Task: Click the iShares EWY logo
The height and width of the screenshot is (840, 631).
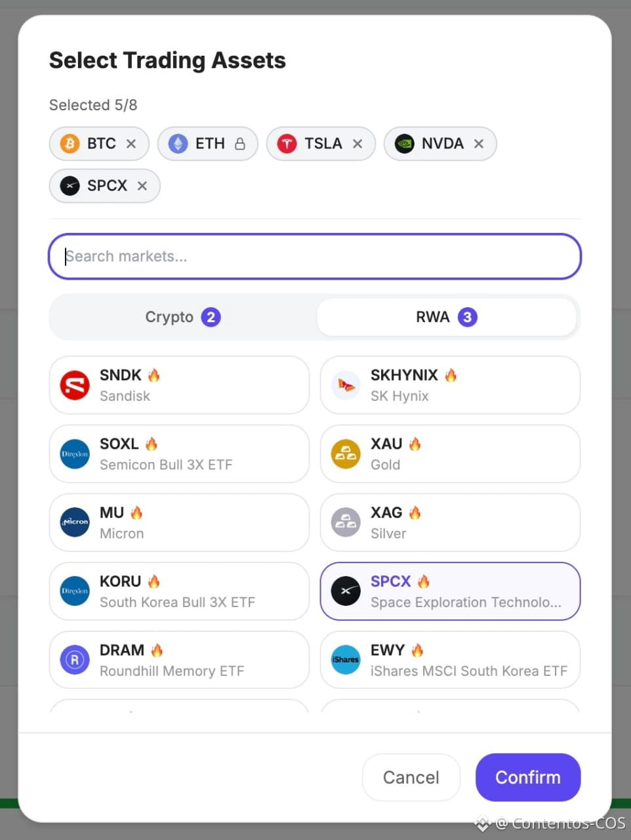Action: [346, 660]
